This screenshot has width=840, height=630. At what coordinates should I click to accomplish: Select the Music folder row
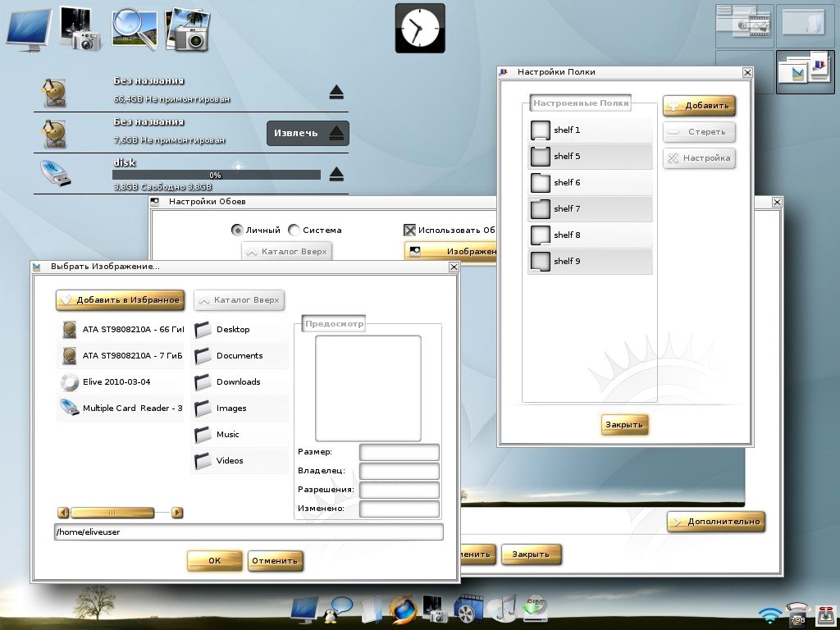[x=240, y=435]
